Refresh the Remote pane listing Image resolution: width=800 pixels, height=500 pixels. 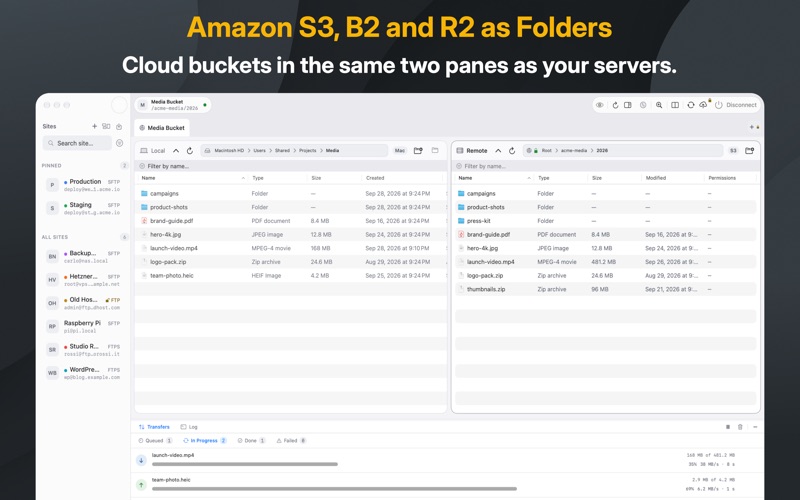[x=512, y=151]
